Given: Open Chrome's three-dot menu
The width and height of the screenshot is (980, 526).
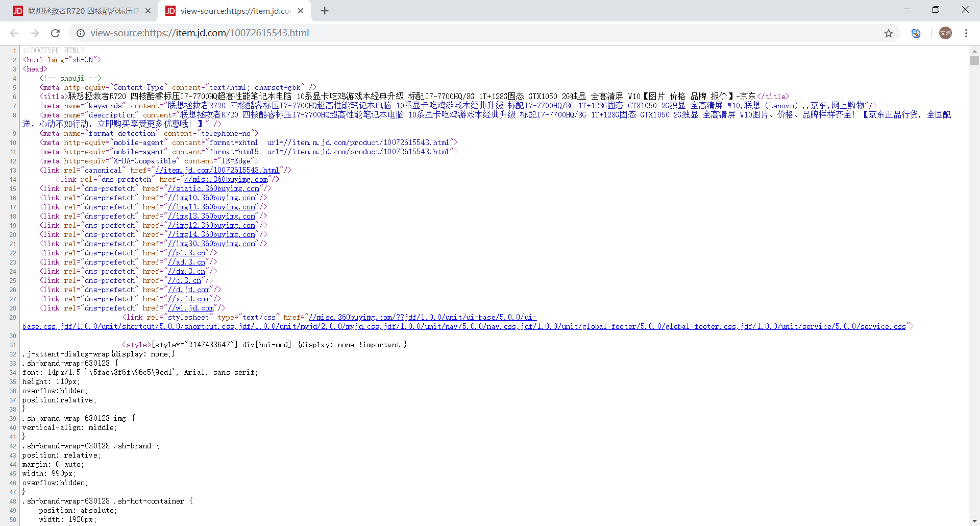Looking at the screenshot, I should (x=966, y=33).
